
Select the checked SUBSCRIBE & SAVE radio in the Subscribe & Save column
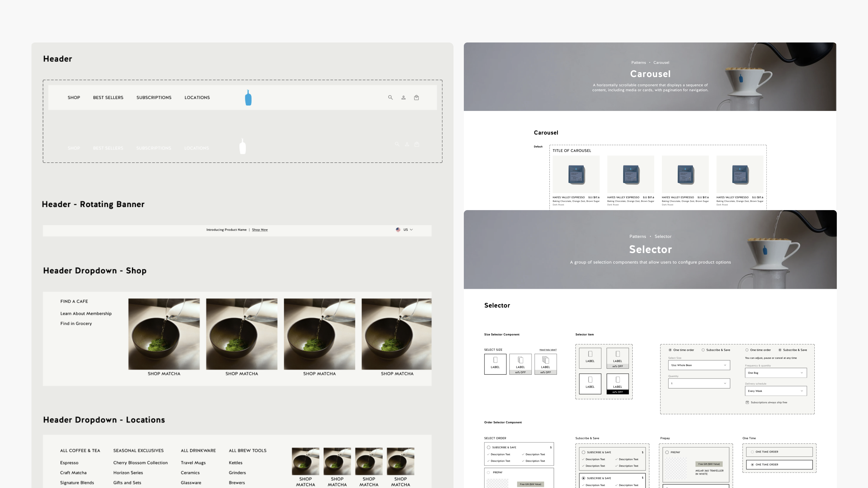point(583,478)
